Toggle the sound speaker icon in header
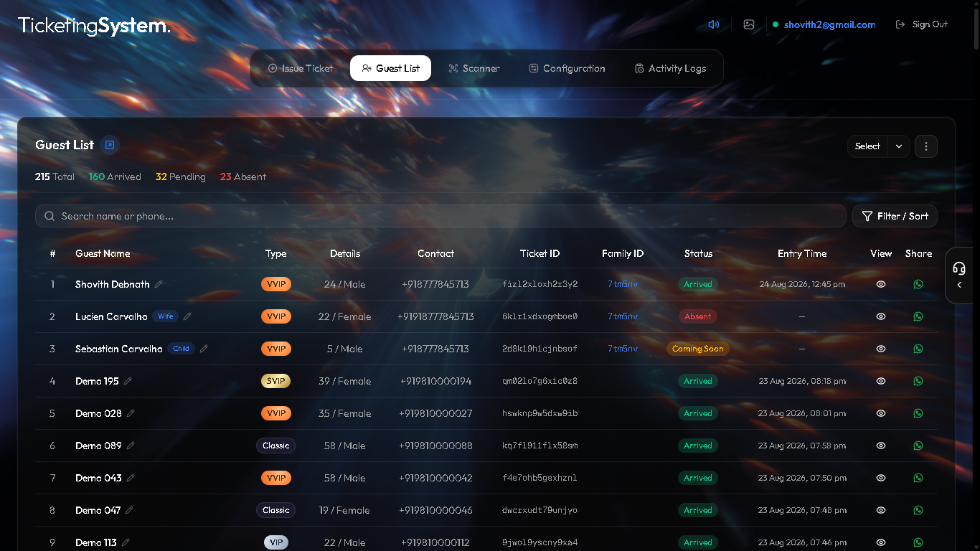Image resolution: width=980 pixels, height=551 pixels. click(713, 24)
